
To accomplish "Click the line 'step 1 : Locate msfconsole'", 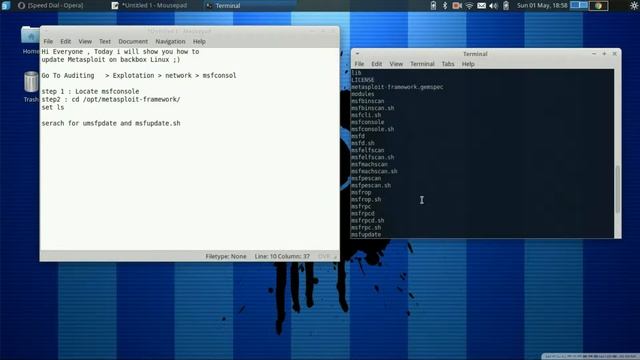I will [90, 91].
